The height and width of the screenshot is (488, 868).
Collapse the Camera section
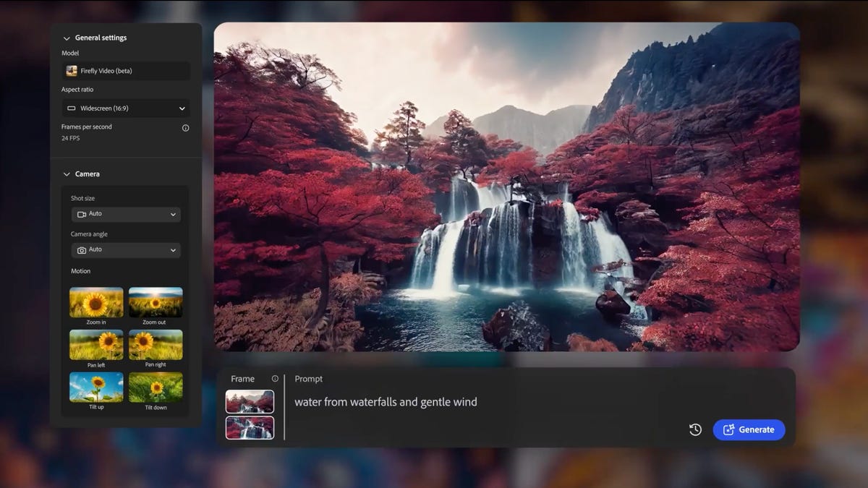tap(66, 174)
